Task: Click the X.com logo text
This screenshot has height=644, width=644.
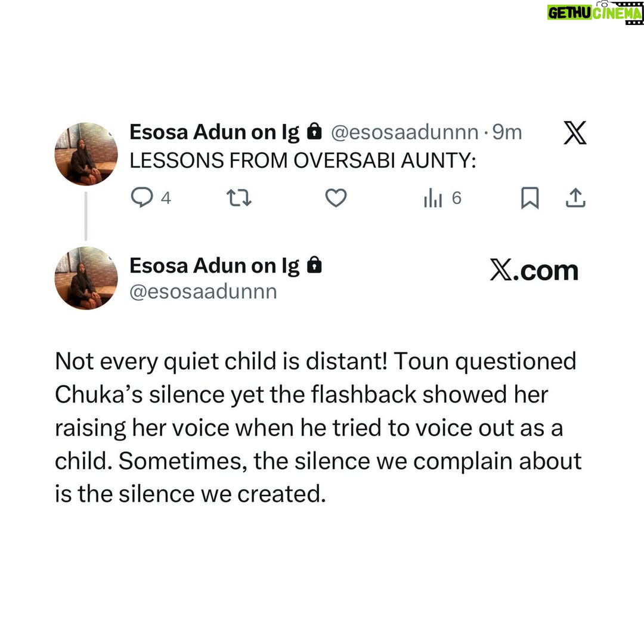Action: click(x=534, y=270)
